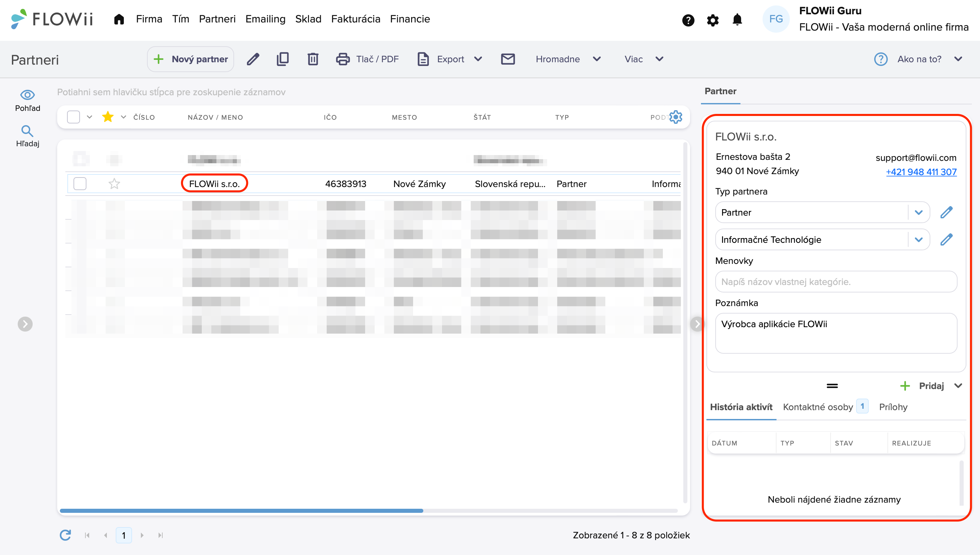Open the Viac dropdown

point(644,59)
